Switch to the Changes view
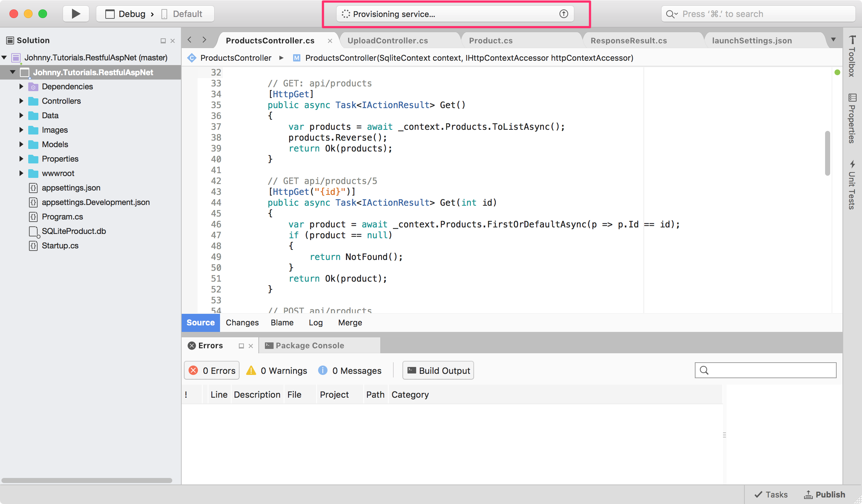The width and height of the screenshot is (862, 504). (242, 323)
